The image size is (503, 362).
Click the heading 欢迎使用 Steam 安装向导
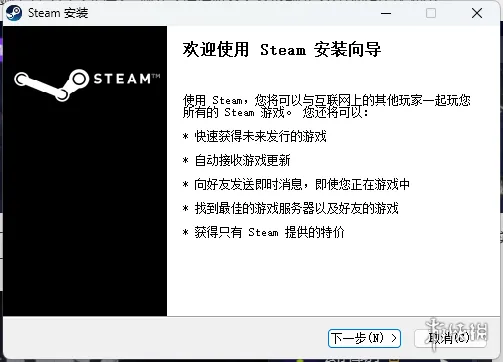pyautogui.click(x=282, y=50)
